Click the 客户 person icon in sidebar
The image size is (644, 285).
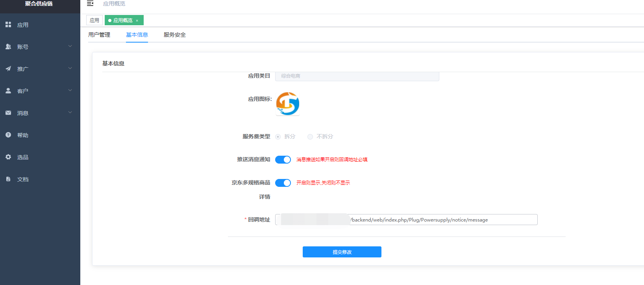tap(8, 91)
